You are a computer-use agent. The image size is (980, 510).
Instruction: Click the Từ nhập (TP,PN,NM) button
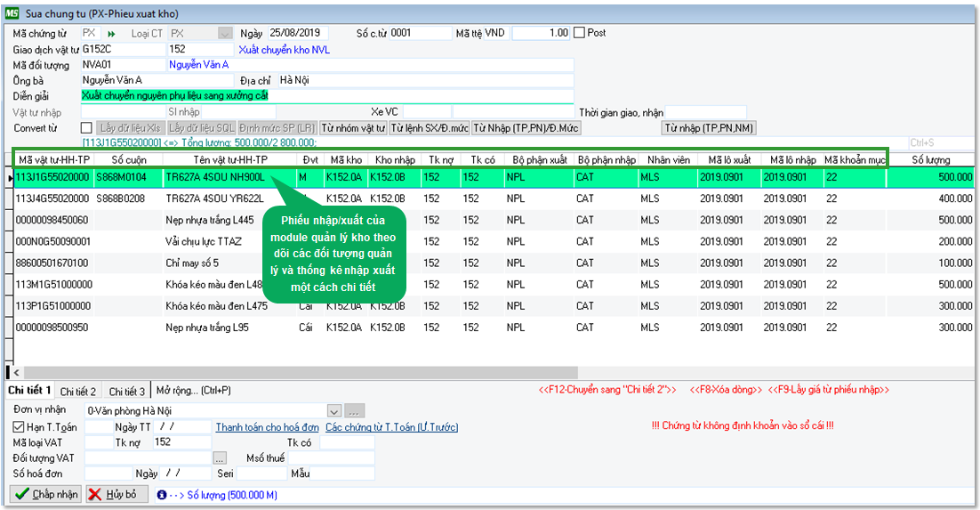coord(709,127)
